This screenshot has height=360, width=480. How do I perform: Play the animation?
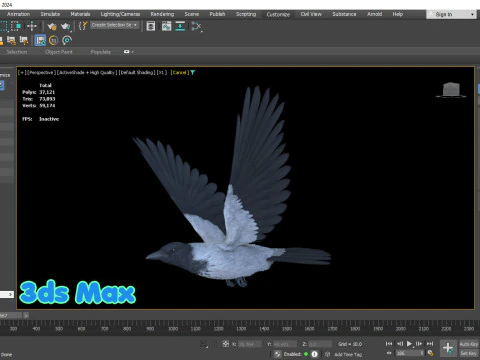[x=409, y=344]
